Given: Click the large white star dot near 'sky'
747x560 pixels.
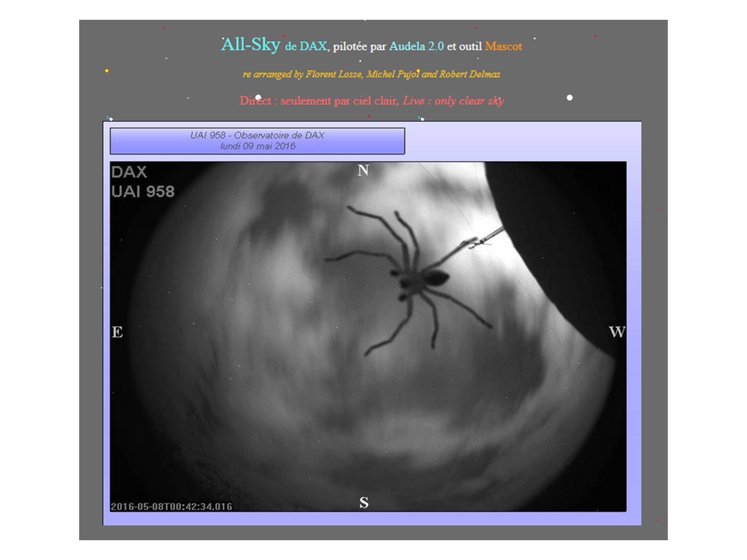Looking at the screenshot, I should 570,98.
